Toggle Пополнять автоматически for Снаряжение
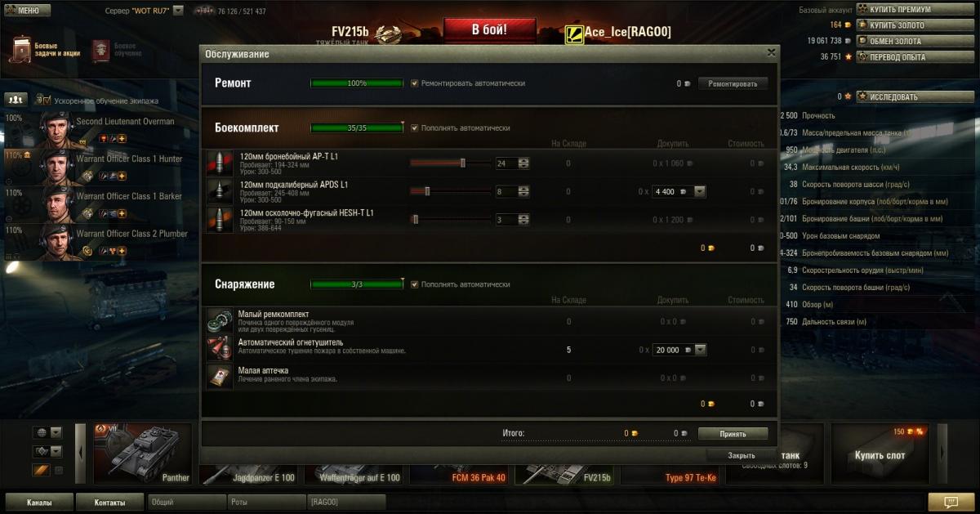Viewport: 980px width, 514px height. point(415,284)
